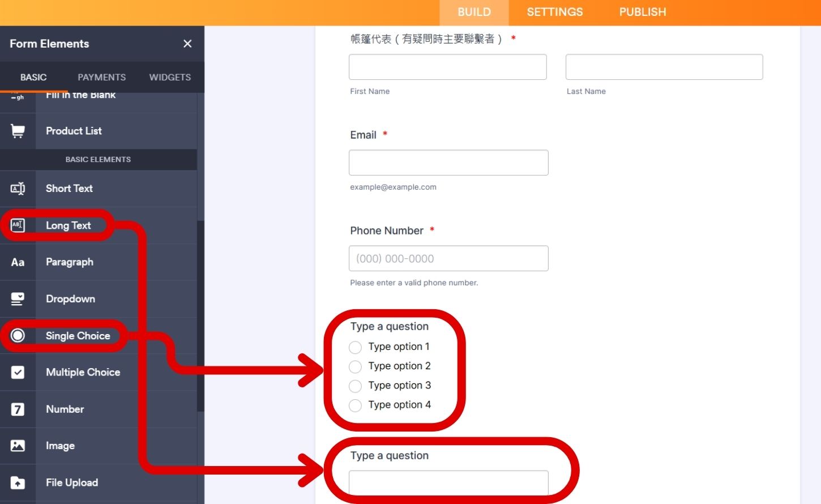Click the Paragraph element icon
Viewport: 821px width, 504px height.
tap(18, 262)
